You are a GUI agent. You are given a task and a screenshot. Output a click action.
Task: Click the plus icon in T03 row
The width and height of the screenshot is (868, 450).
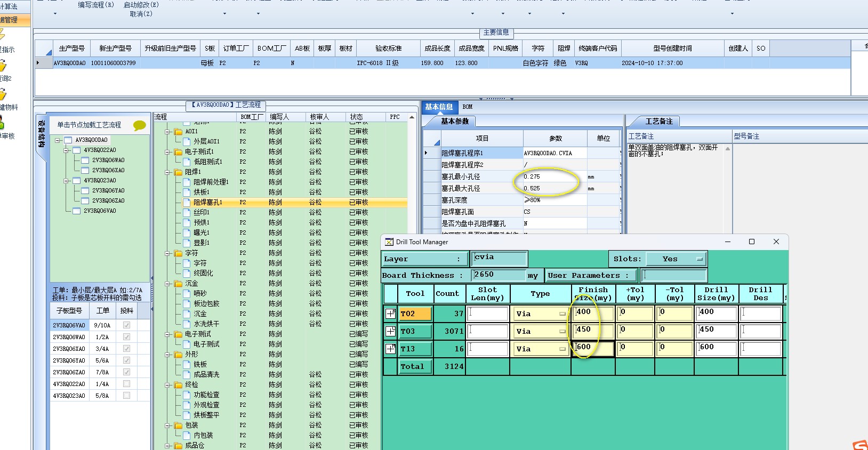pyautogui.click(x=391, y=331)
